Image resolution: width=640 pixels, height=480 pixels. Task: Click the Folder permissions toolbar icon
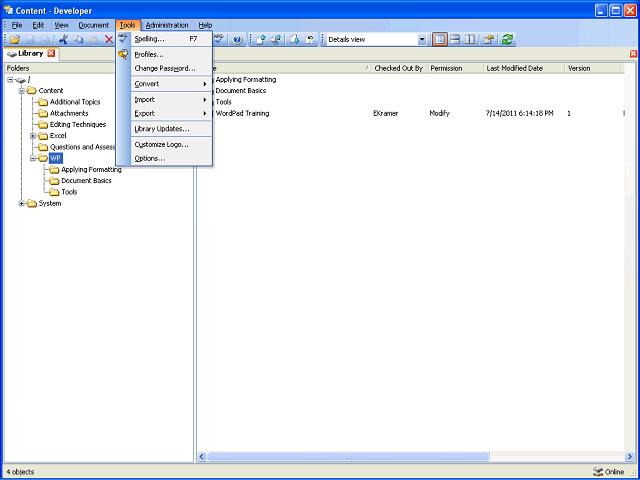pos(488,40)
